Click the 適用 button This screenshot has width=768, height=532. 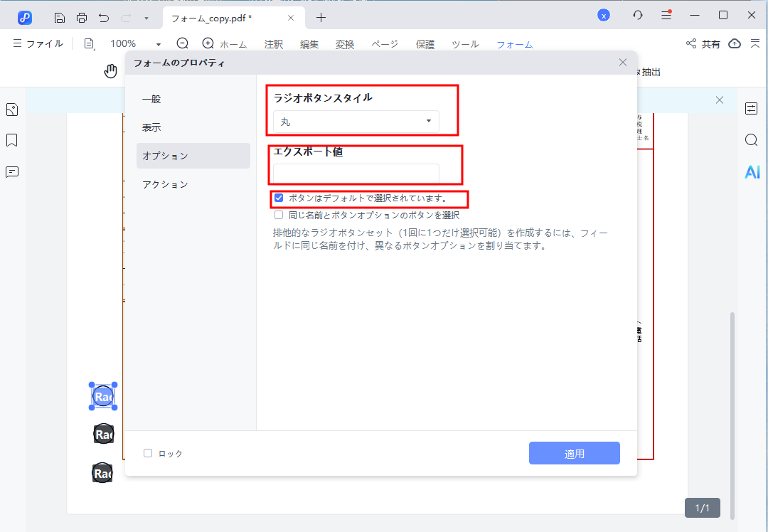[x=574, y=452]
